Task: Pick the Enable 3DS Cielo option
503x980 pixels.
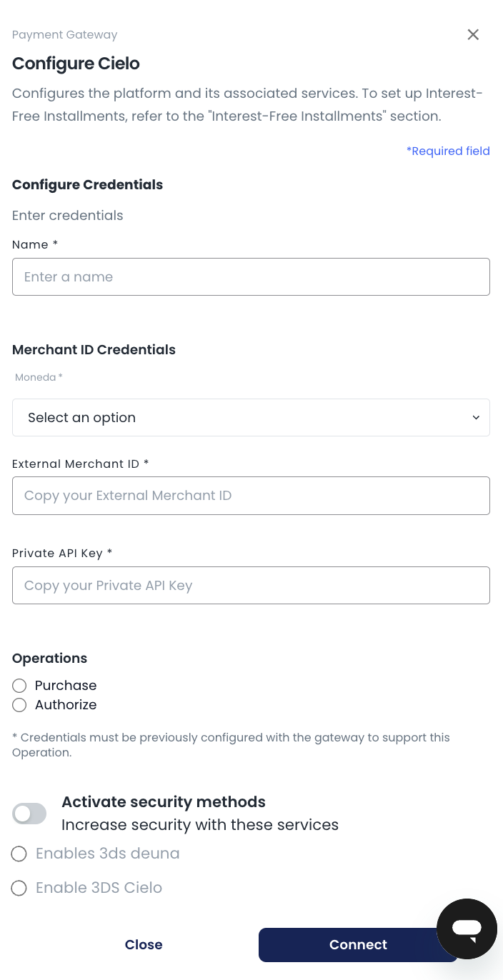Action: coord(19,888)
